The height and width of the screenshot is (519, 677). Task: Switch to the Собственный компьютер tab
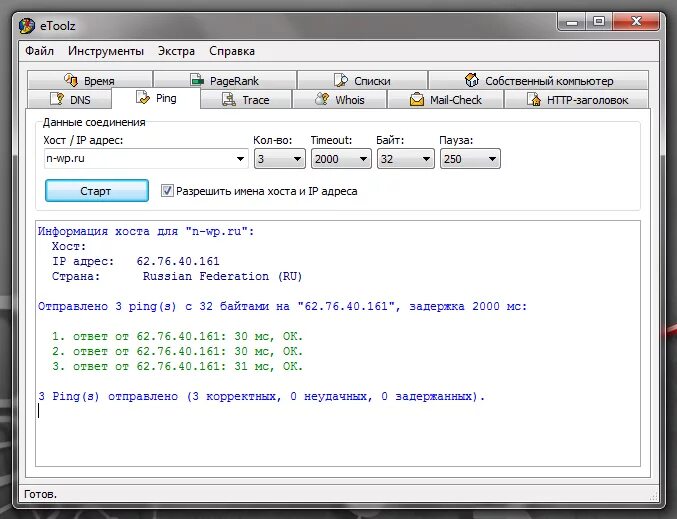(539, 80)
